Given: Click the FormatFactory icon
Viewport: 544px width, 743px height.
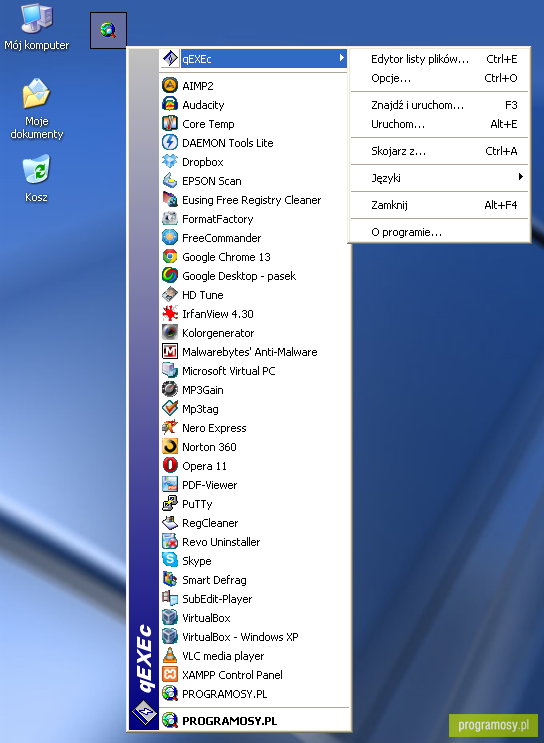Looking at the screenshot, I should coord(170,218).
